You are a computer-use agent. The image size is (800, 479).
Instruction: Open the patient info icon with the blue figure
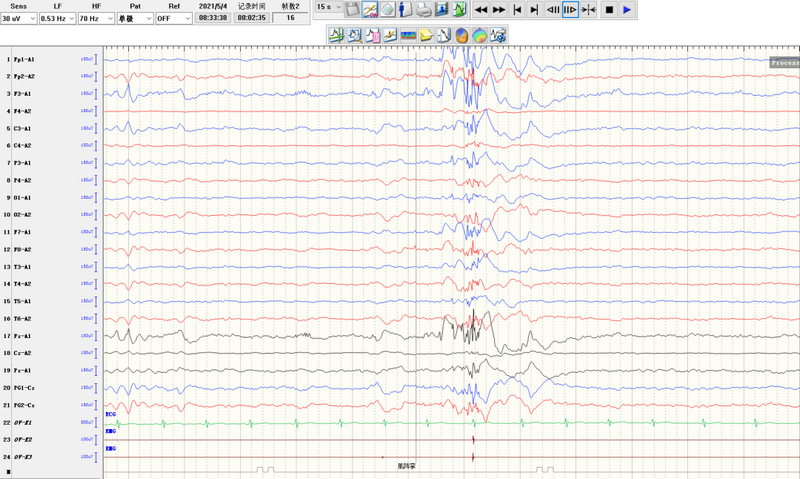pos(405,9)
